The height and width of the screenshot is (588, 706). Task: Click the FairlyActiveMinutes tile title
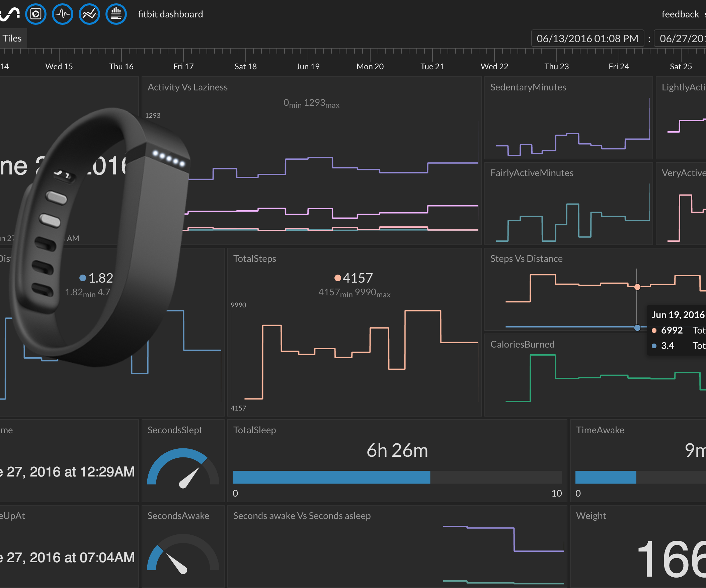point(532,173)
